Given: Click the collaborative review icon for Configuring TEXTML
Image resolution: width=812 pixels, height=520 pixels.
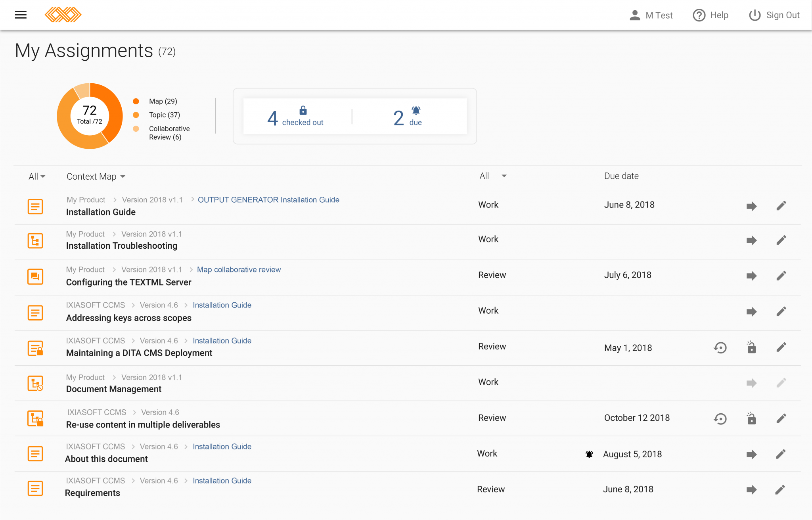Looking at the screenshot, I should (x=35, y=276).
